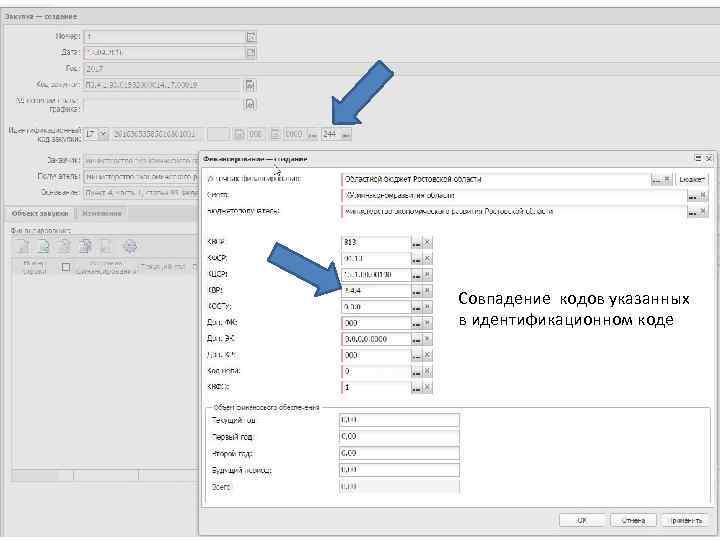Viewport: 720px width, 540px height.
Task: Click the Бюджет button beside funding source
Action: pyautogui.click(x=692, y=180)
